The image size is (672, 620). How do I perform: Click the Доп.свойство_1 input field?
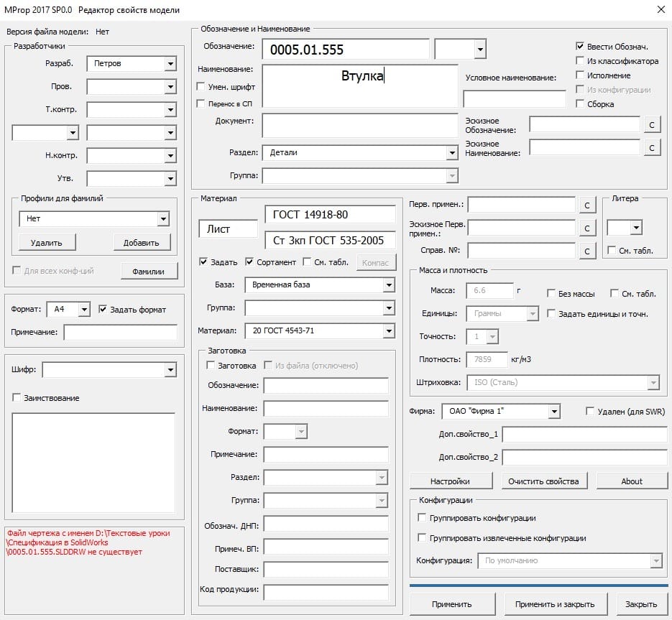pos(585,434)
